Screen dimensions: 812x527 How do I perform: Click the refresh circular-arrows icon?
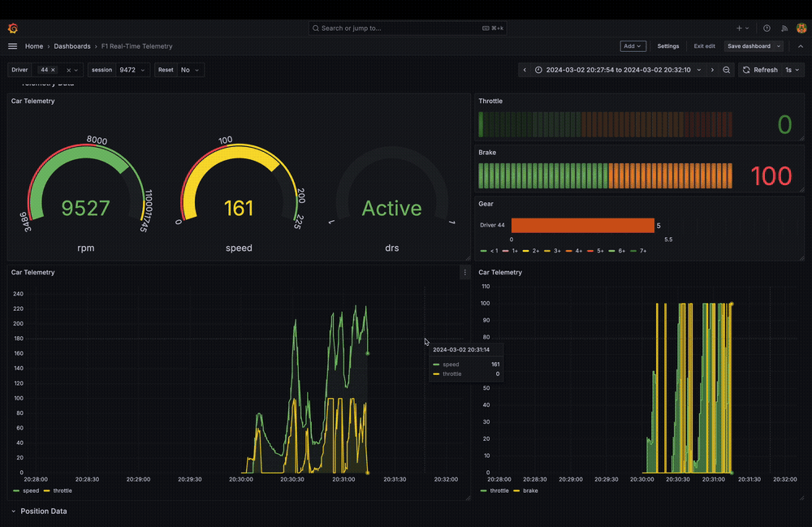(746, 70)
